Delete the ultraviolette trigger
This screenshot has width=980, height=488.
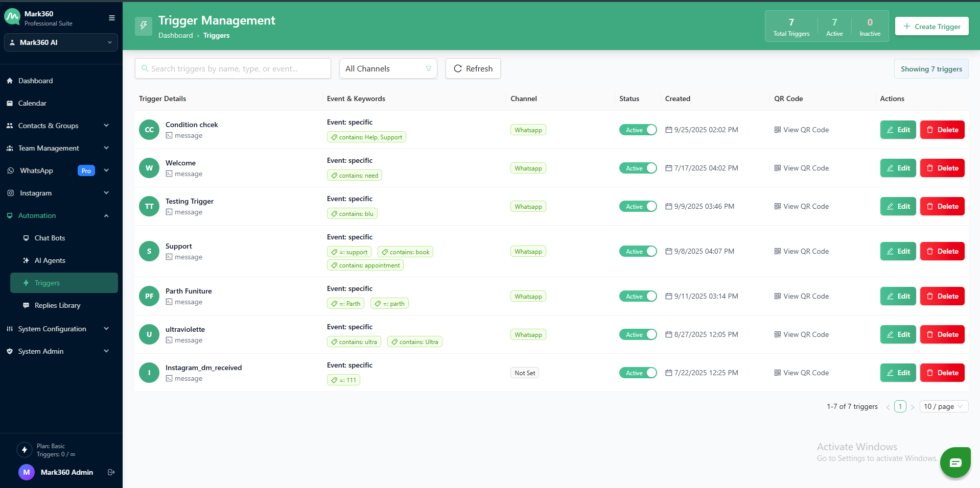coord(942,334)
